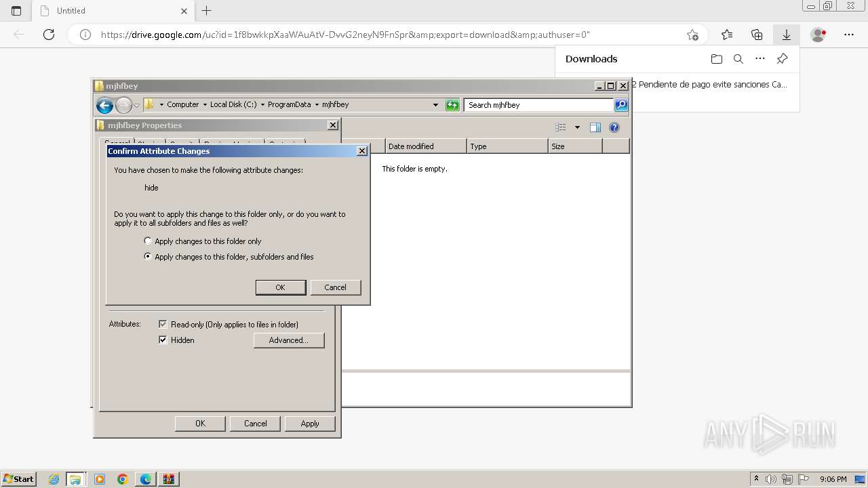
Task: Change the view using the Explorer views icon
Action: pyautogui.click(x=560, y=127)
